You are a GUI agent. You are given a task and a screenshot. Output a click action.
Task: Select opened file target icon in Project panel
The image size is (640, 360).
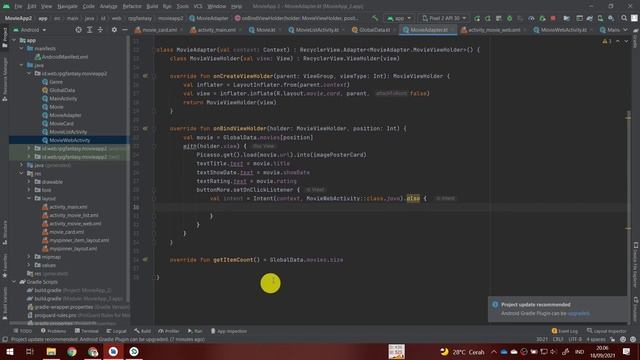(x=78, y=30)
